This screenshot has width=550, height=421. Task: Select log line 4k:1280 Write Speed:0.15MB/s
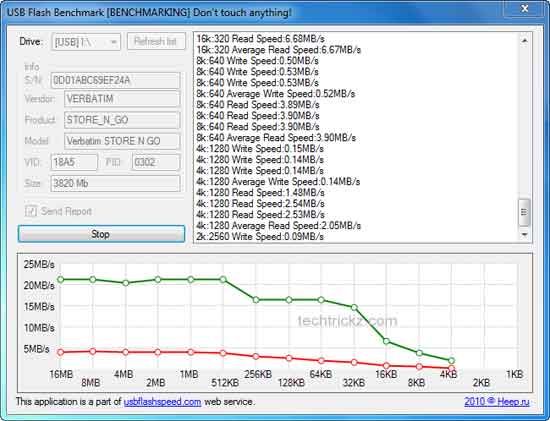[260, 148]
